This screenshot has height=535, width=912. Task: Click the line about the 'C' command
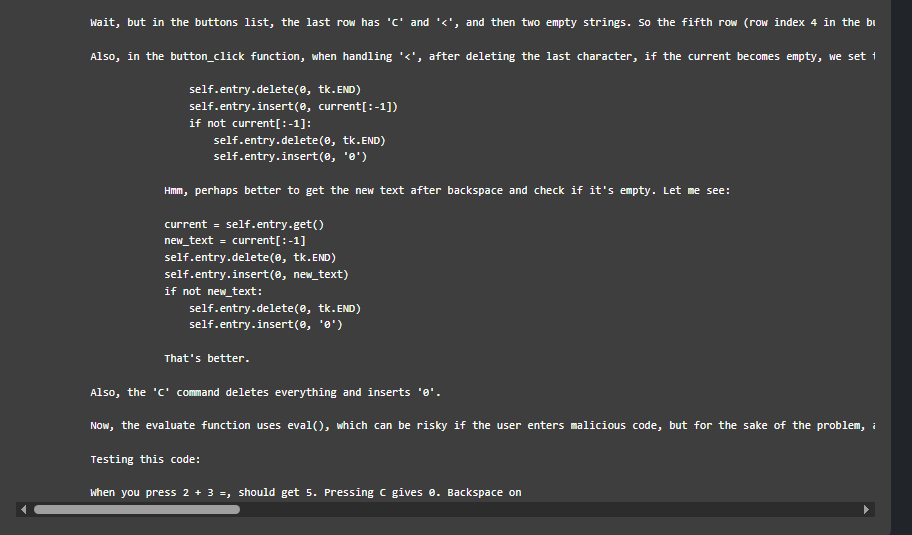[266, 392]
